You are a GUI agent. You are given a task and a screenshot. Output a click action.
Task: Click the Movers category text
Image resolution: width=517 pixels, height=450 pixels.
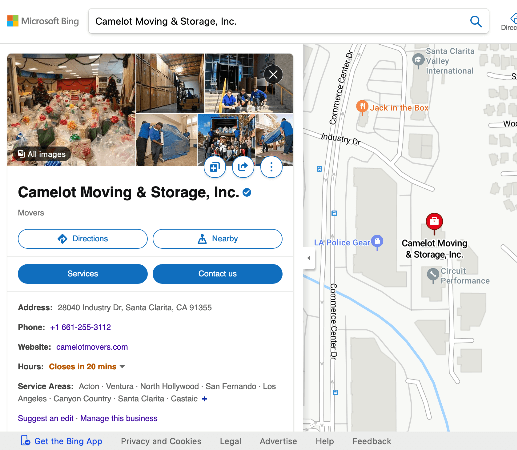coord(31,213)
